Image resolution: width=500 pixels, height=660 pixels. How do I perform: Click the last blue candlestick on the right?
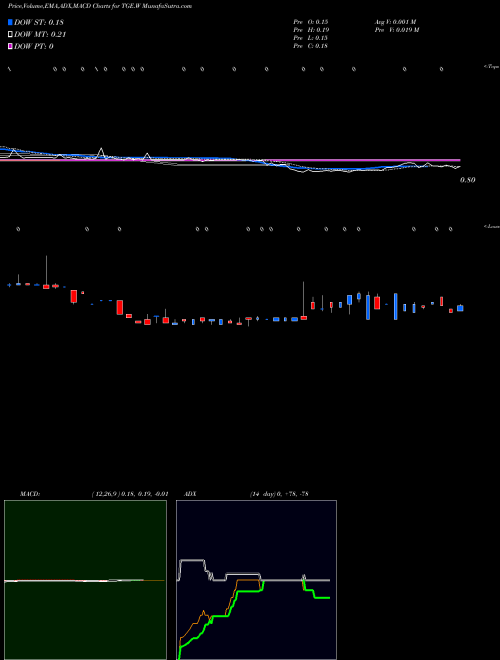point(460,308)
